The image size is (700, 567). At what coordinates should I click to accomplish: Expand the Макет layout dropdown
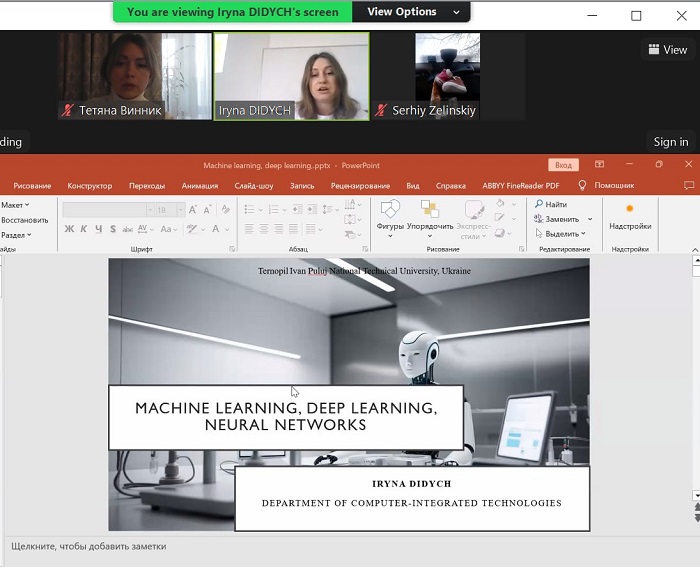(x=16, y=205)
